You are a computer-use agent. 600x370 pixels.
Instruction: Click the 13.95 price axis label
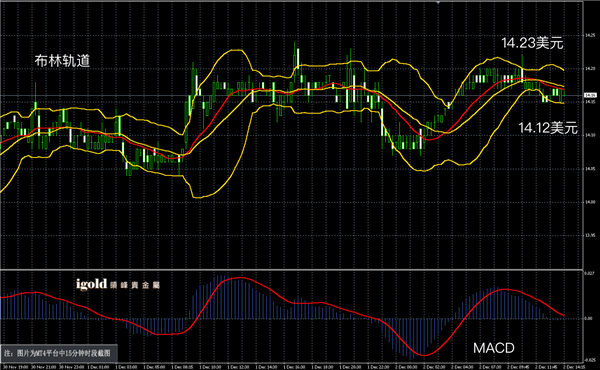590,235
